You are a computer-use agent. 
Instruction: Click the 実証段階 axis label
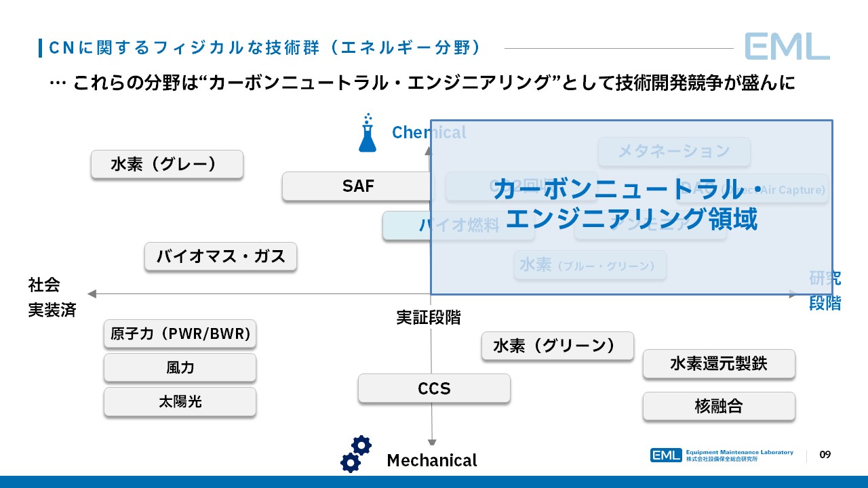[x=428, y=317]
